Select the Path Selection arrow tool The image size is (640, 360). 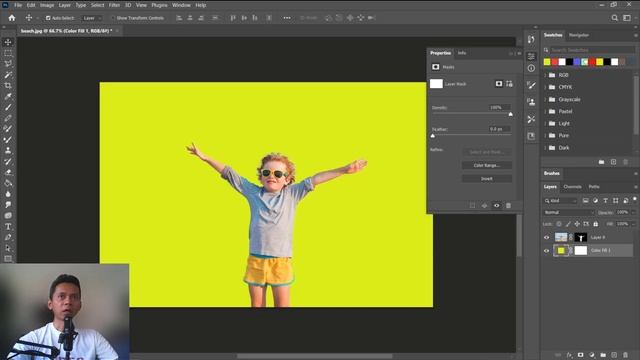click(x=8, y=248)
